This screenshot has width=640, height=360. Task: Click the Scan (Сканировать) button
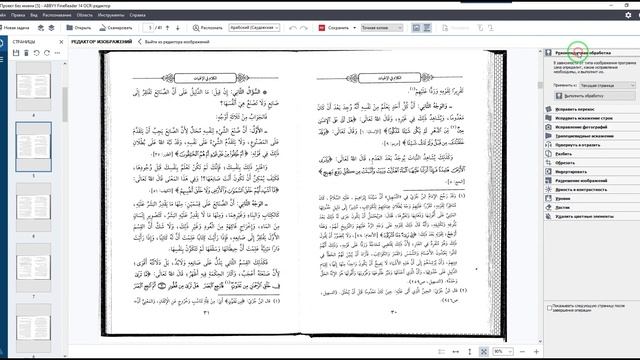click(116, 28)
